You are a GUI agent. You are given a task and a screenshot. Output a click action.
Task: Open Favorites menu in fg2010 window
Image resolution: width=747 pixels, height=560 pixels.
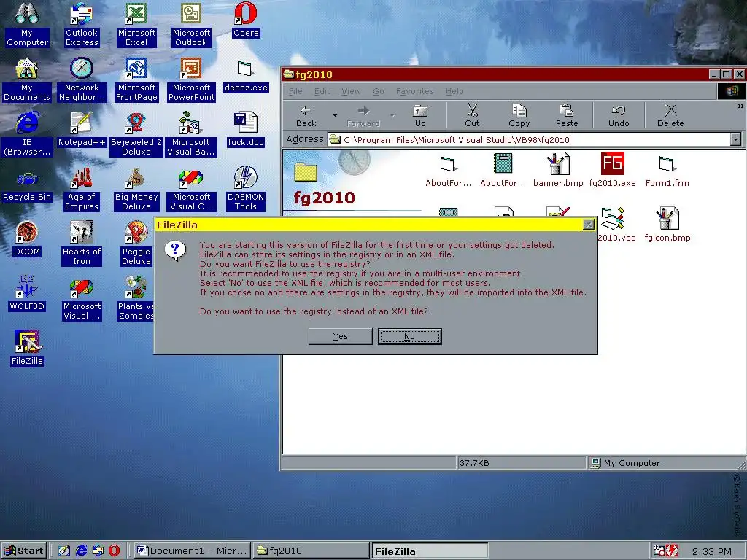415,91
